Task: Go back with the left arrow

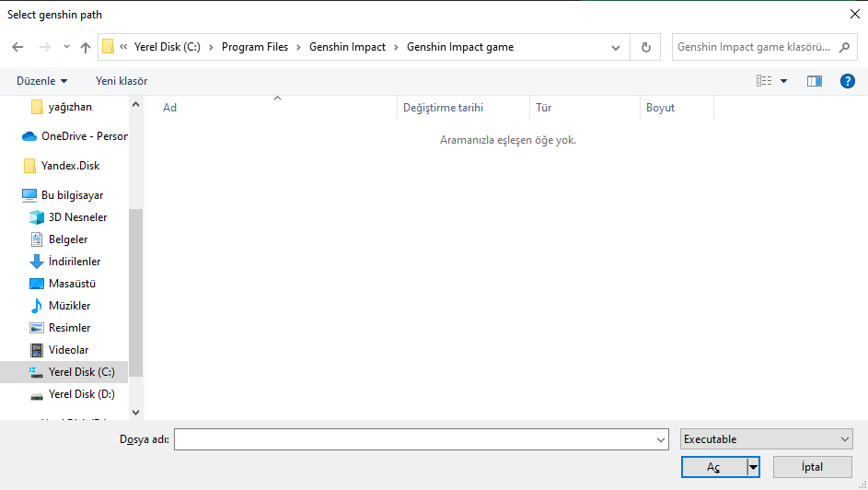Action: (x=17, y=47)
